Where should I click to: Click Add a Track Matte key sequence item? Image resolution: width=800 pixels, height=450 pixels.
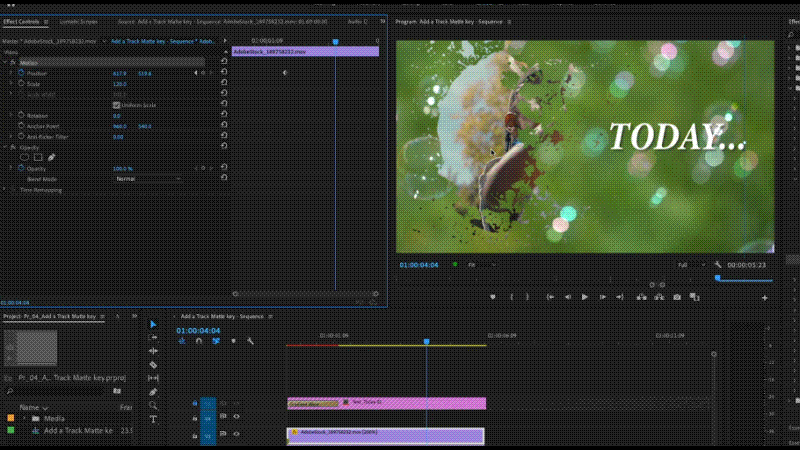pyautogui.click(x=78, y=431)
